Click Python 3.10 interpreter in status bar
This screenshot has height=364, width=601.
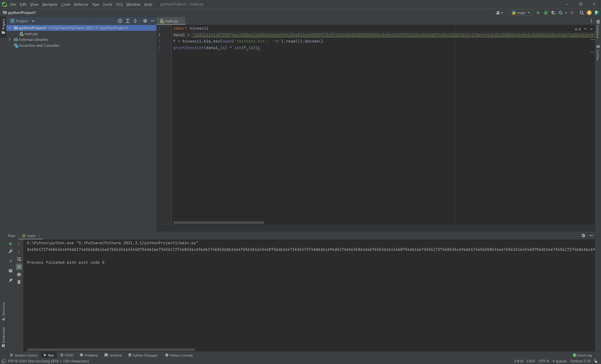[x=580, y=361]
